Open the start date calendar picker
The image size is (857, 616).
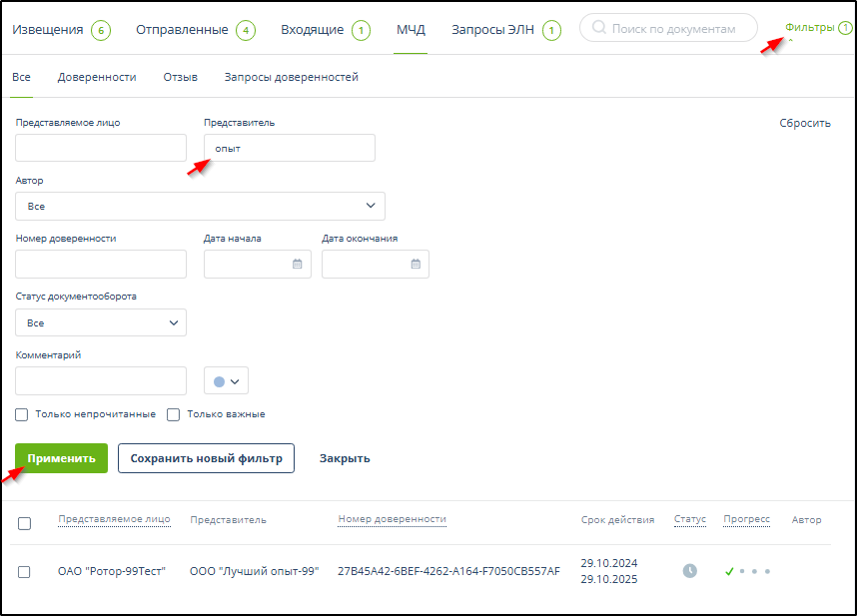297,265
